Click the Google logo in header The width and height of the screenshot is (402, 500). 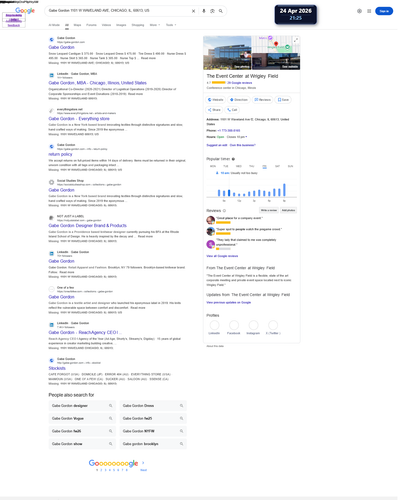pos(25,10)
